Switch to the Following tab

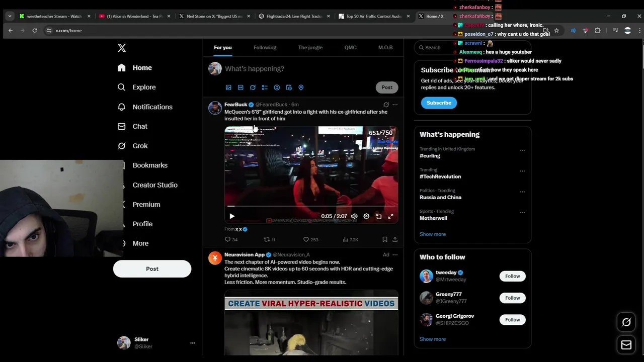(x=265, y=47)
